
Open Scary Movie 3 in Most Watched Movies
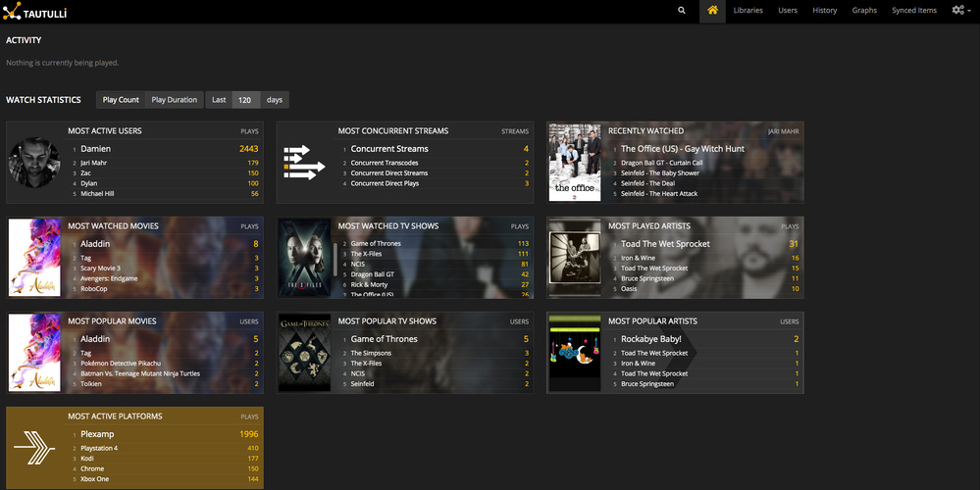point(101,269)
